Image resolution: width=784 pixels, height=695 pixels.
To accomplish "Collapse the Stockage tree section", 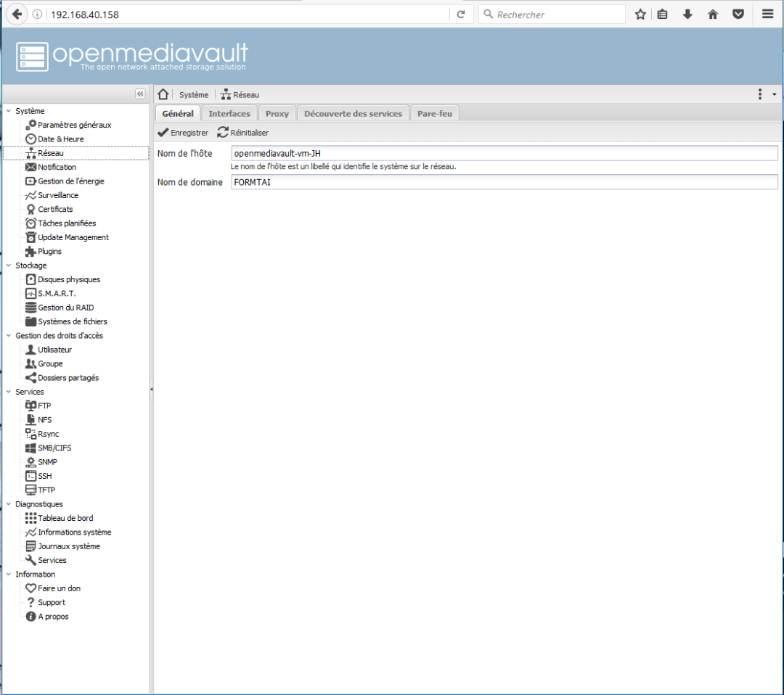I will coord(7,266).
